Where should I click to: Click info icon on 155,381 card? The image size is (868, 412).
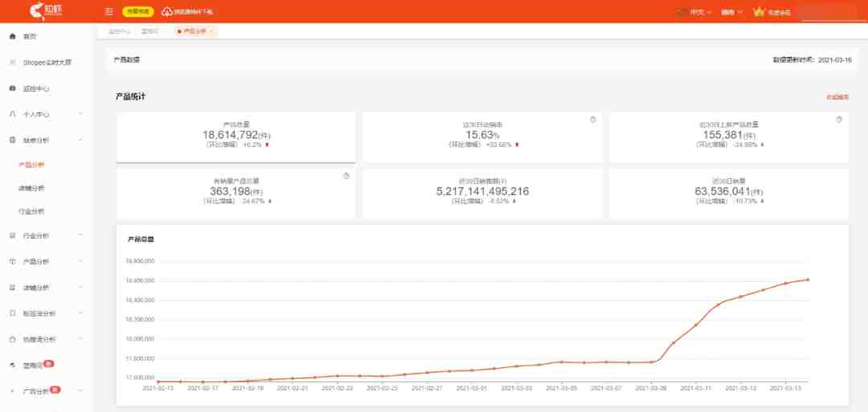click(838, 120)
